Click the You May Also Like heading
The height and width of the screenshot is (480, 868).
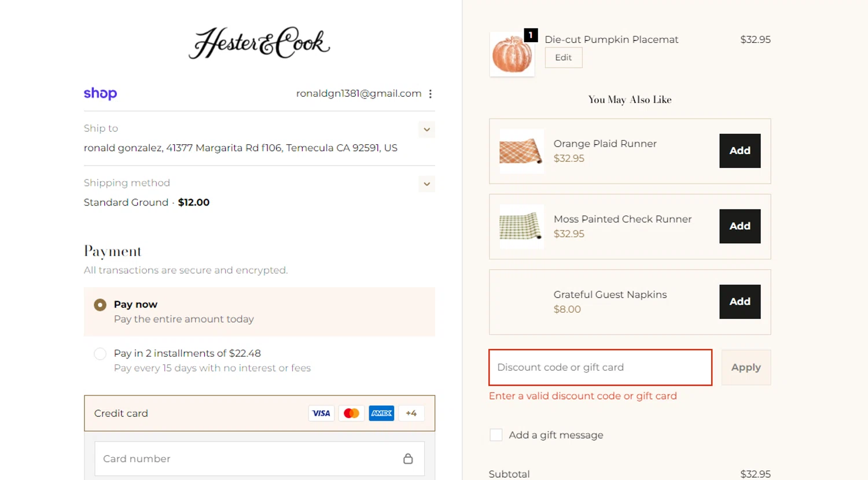click(630, 100)
